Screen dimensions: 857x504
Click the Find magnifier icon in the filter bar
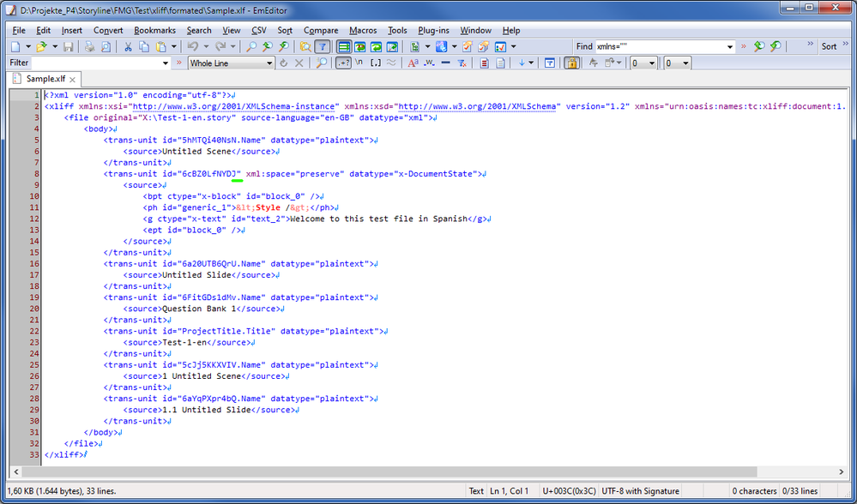point(322,63)
